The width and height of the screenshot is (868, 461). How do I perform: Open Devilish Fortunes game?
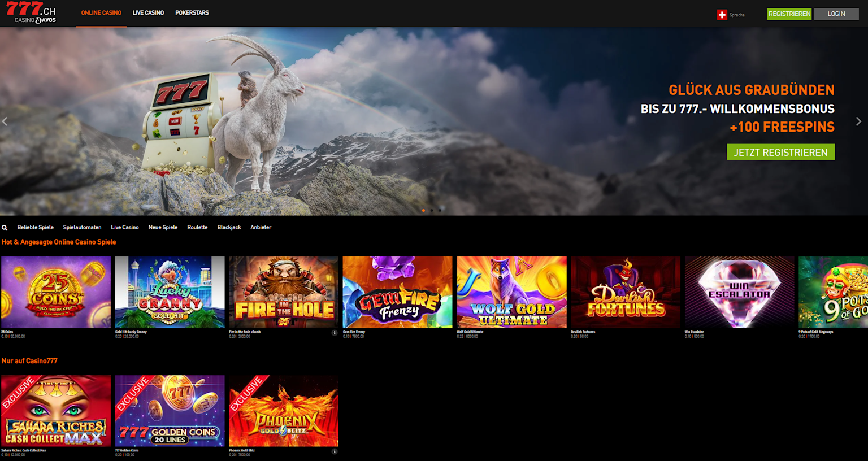tap(626, 292)
